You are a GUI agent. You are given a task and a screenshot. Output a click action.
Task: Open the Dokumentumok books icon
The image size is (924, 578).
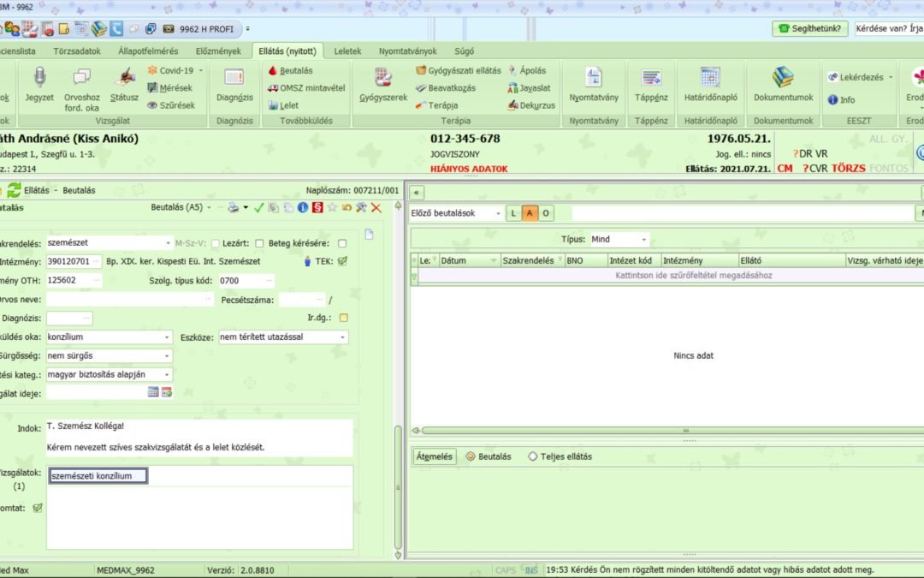(x=783, y=79)
